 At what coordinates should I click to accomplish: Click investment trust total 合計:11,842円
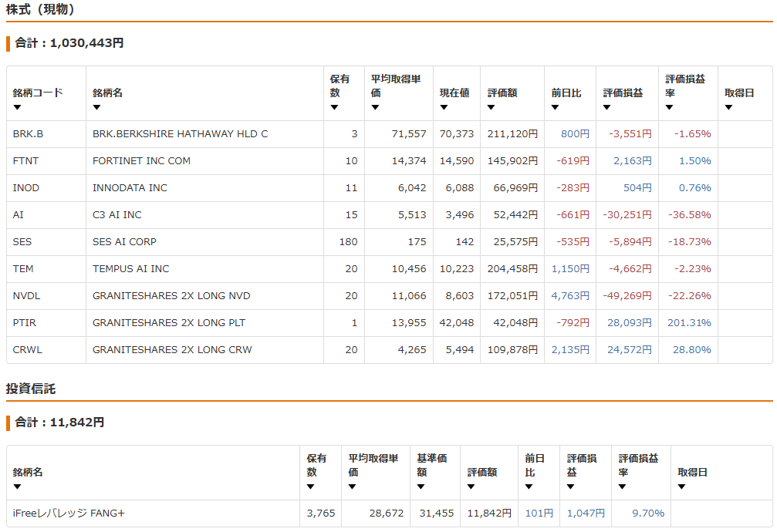click(x=59, y=423)
